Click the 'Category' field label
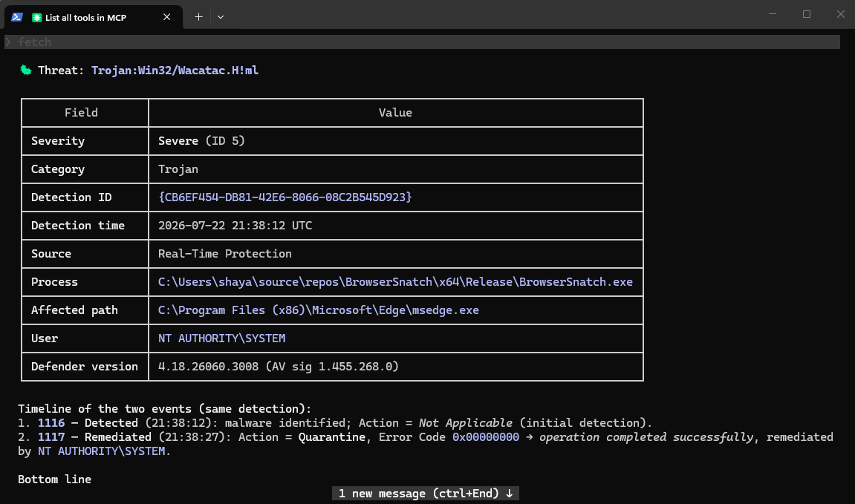This screenshot has width=855, height=504. coord(58,169)
